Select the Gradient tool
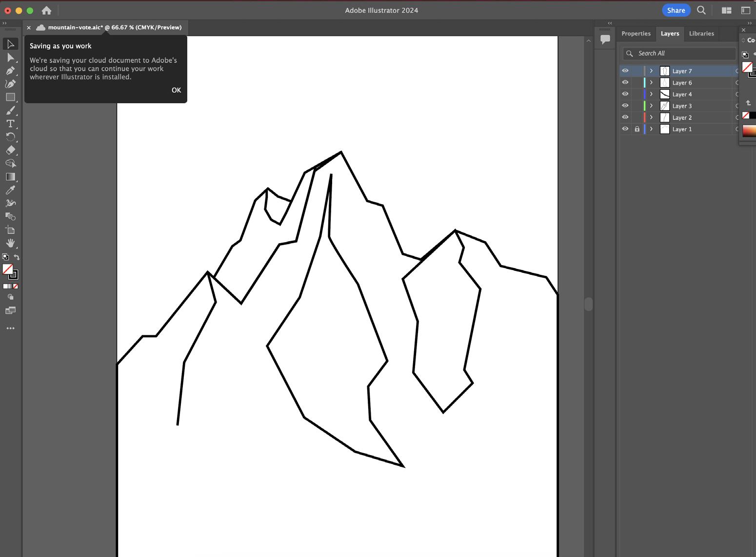Image resolution: width=756 pixels, height=557 pixels. [x=10, y=177]
